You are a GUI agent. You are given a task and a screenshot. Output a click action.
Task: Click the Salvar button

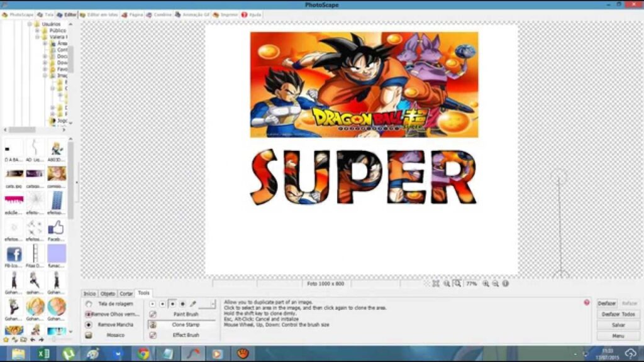(x=618, y=325)
